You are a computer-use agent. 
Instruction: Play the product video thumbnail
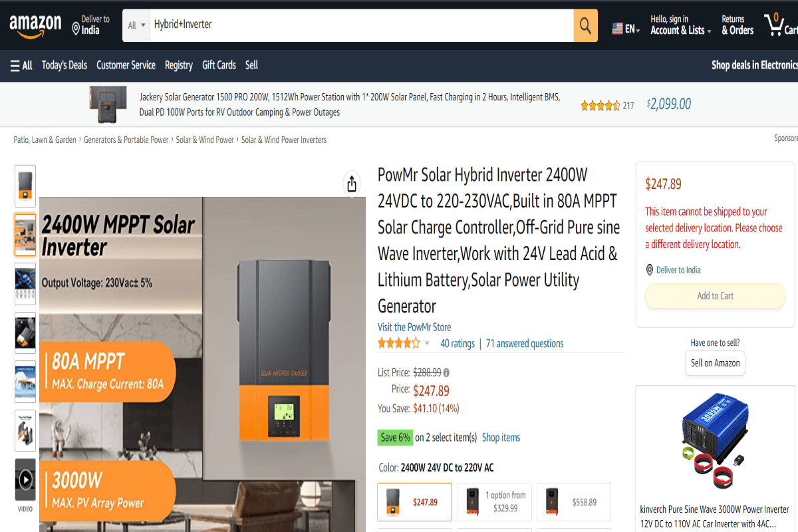tap(25, 479)
